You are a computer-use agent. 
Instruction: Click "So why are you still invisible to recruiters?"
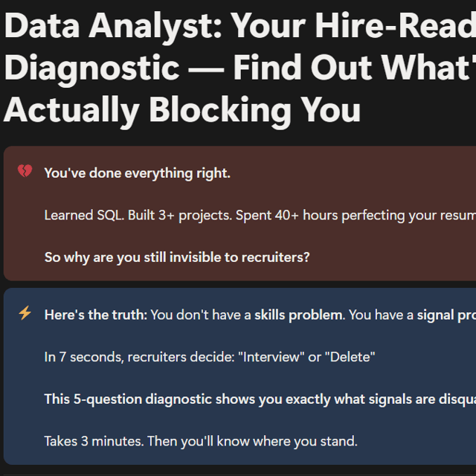[x=177, y=257]
